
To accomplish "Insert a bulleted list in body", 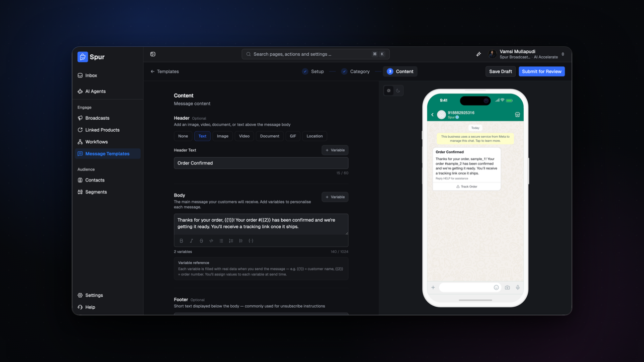I will pos(221,241).
